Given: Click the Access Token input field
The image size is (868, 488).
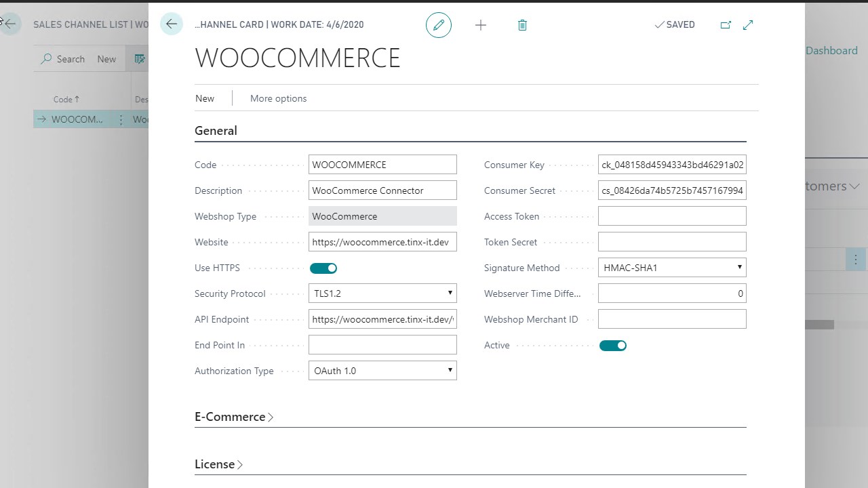Looking at the screenshot, I should pyautogui.click(x=672, y=216).
